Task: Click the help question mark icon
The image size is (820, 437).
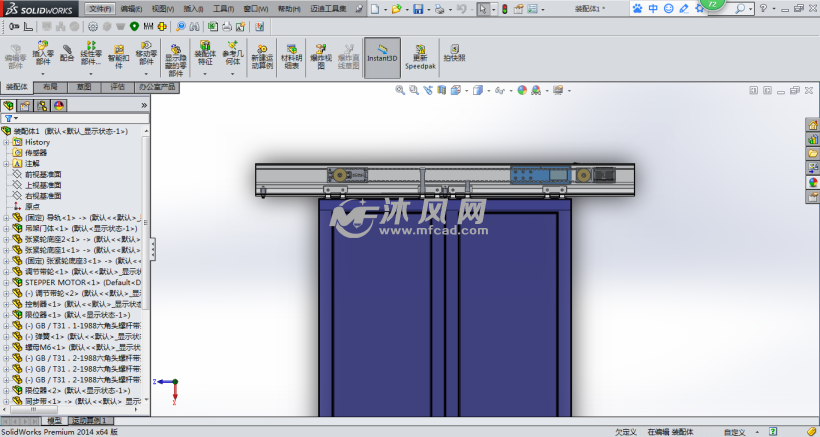Action: pyautogui.click(x=763, y=8)
